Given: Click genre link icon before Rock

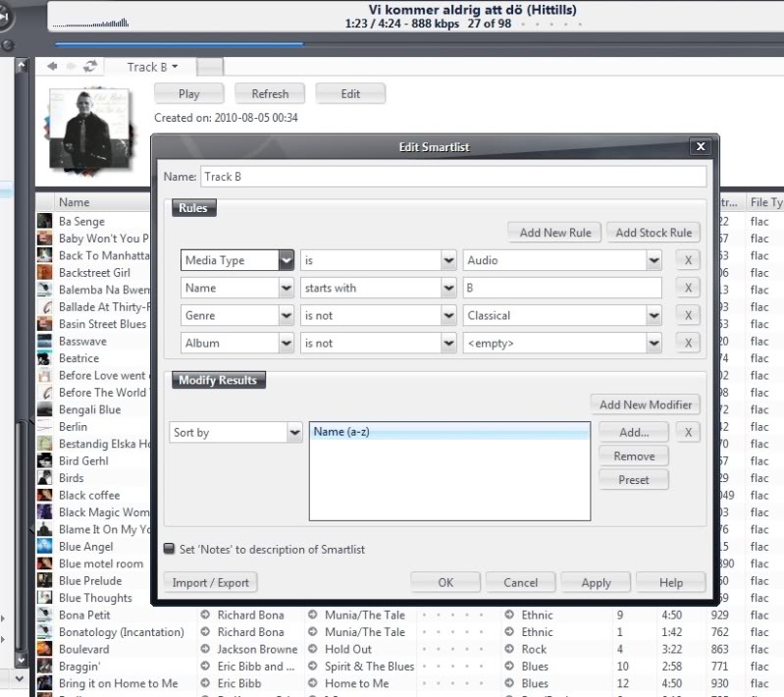Looking at the screenshot, I should point(509,649).
